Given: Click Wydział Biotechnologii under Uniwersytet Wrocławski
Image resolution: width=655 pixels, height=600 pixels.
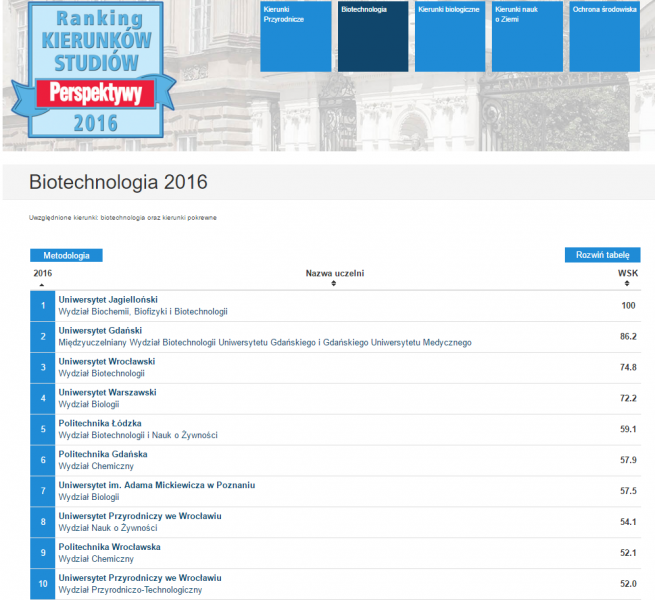Looking at the screenshot, I should pyautogui.click(x=102, y=374).
